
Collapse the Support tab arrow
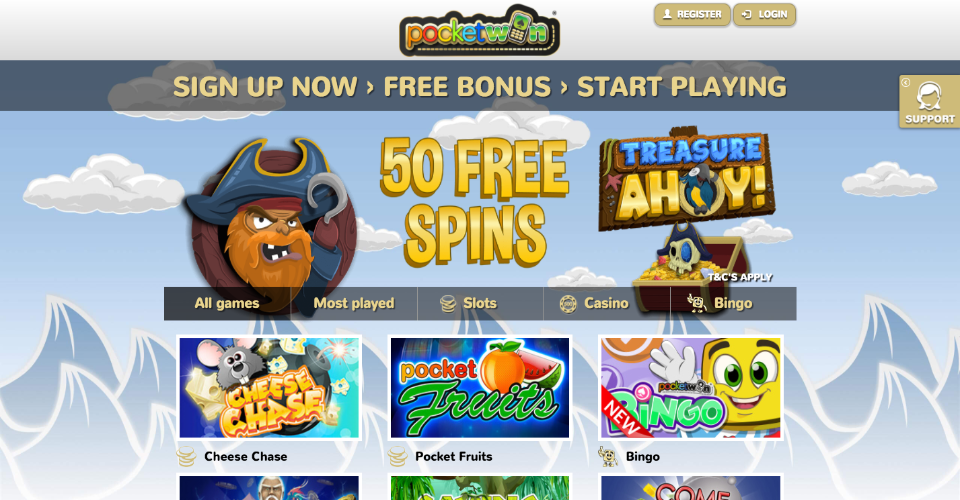pos(906,83)
